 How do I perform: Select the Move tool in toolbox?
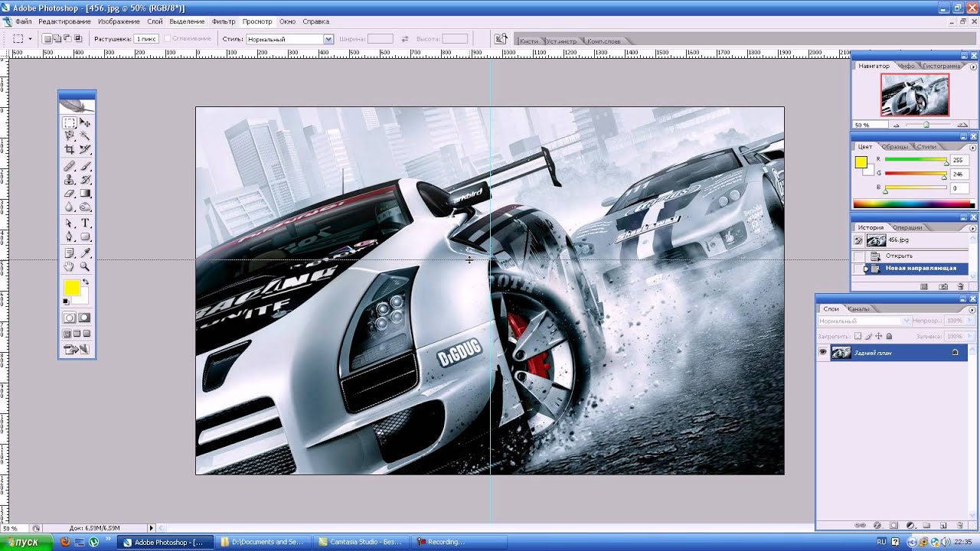[85, 122]
